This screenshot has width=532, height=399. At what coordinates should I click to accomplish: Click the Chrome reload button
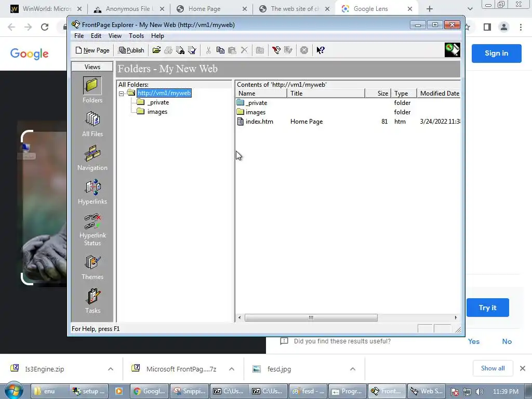pyautogui.click(x=45, y=27)
